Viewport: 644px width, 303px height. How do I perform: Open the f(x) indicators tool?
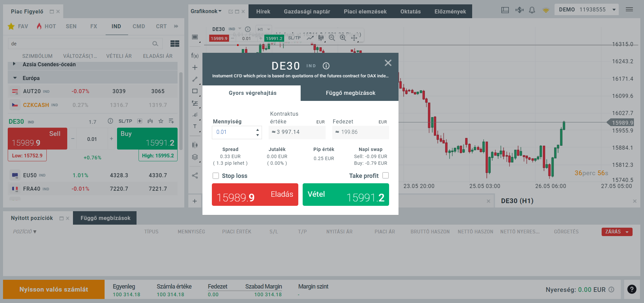(x=195, y=56)
